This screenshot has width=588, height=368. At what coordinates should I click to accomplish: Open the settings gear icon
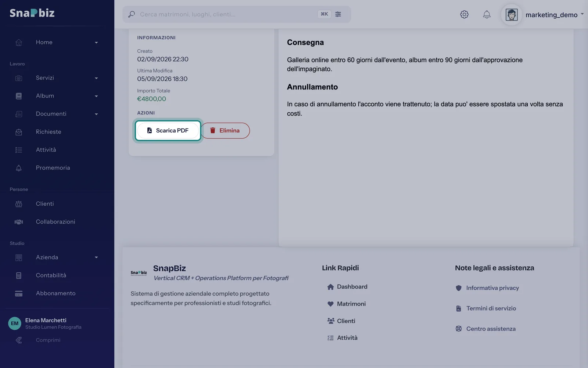pyautogui.click(x=464, y=14)
